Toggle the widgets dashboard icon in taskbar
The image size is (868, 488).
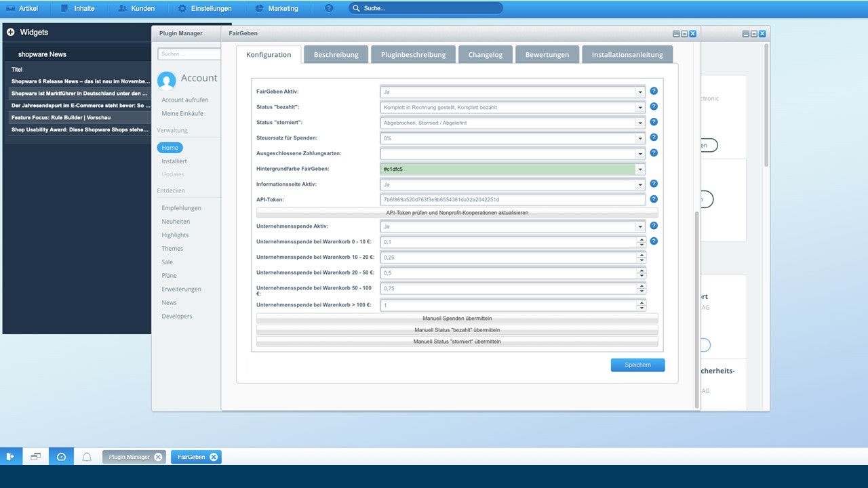[x=61, y=457]
